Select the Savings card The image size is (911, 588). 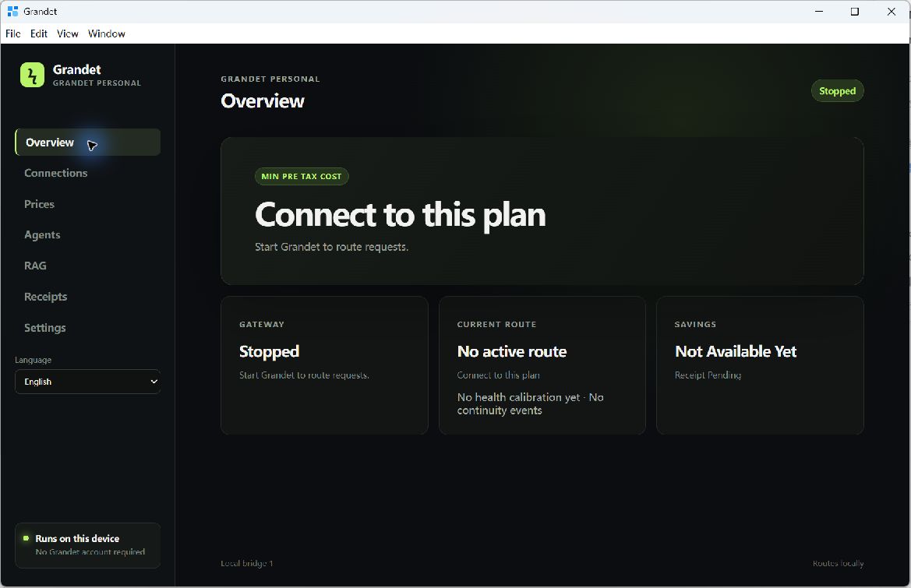click(x=760, y=365)
